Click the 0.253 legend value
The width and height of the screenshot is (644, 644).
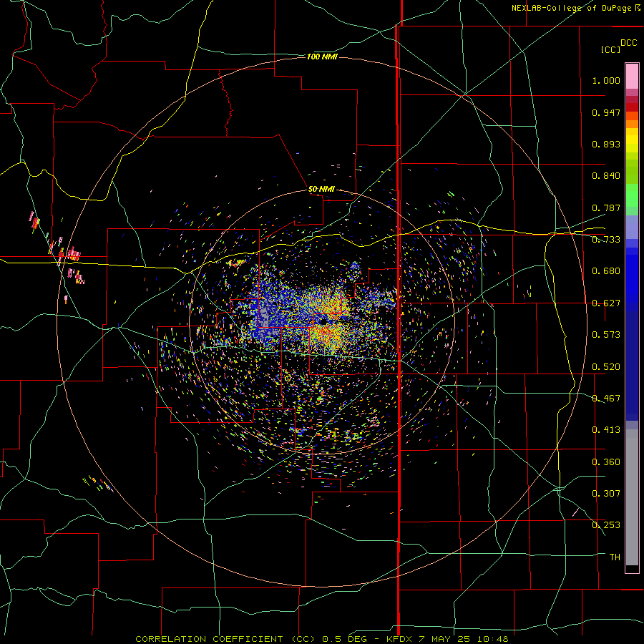point(606,525)
